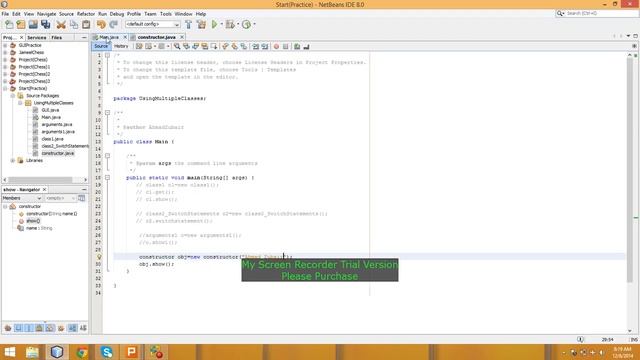Screen dimensions: 640x360
Task: Click the Find Selection magnifier icon in editor toolbar
Action: 177,47
